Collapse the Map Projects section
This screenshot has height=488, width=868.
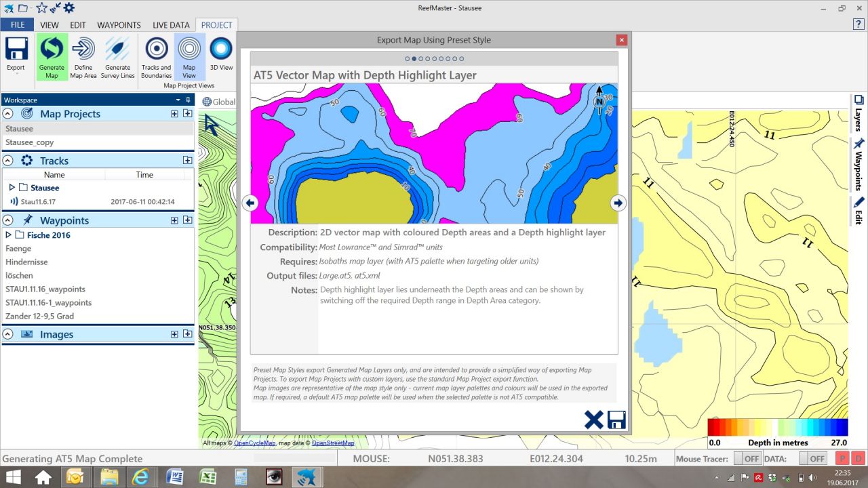click(8, 114)
